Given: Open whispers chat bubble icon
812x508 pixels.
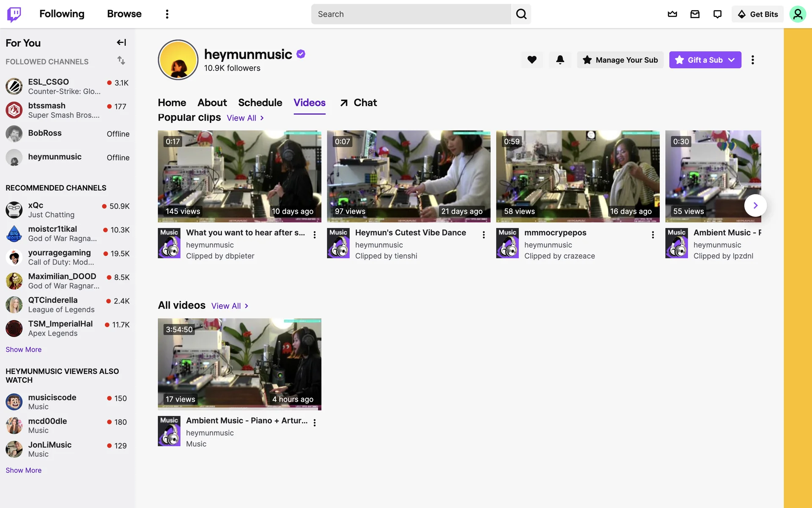Looking at the screenshot, I should tap(717, 14).
